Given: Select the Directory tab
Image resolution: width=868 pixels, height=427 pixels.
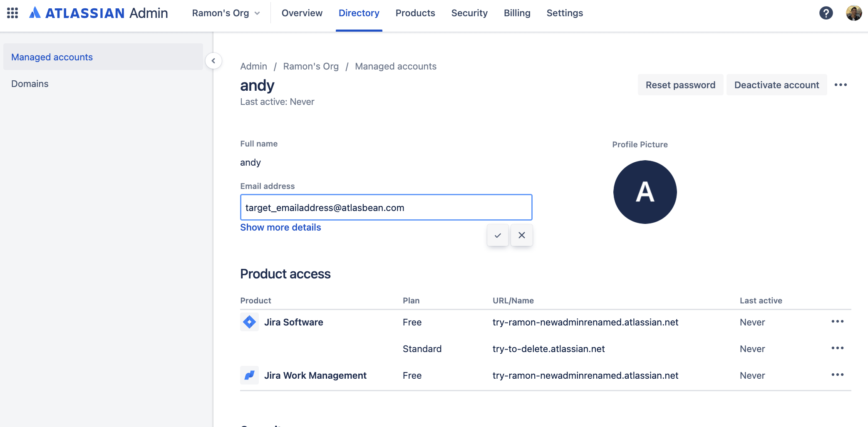Looking at the screenshot, I should tap(359, 13).
